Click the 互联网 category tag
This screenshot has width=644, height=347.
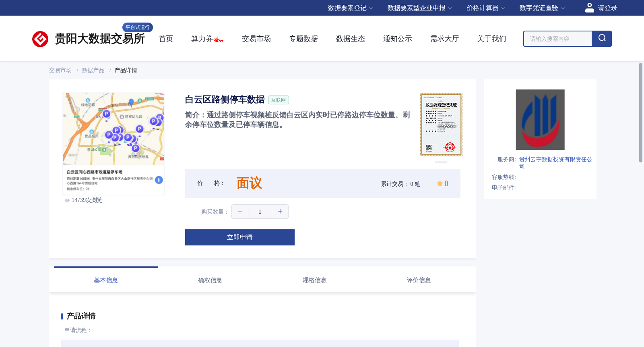(279, 100)
